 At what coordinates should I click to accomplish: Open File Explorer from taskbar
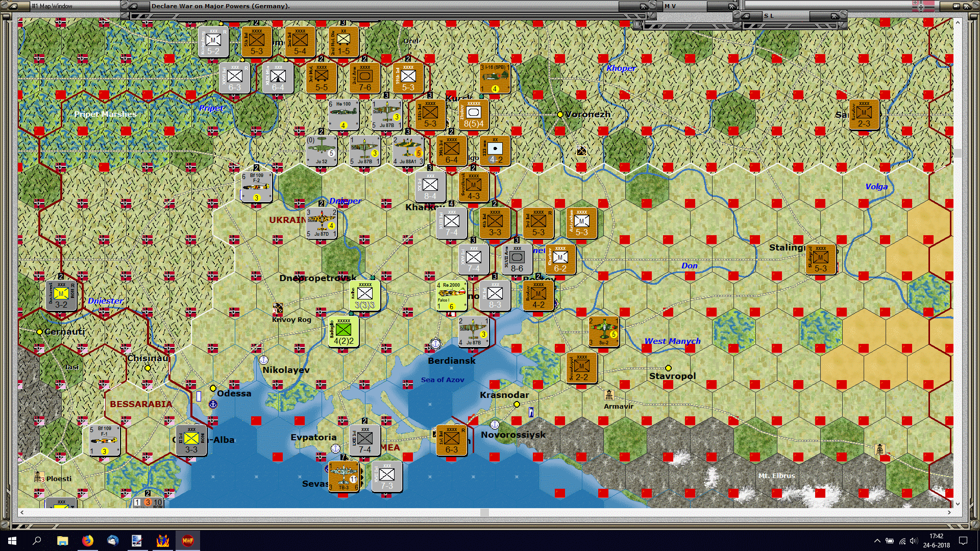(x=62, y=540)
